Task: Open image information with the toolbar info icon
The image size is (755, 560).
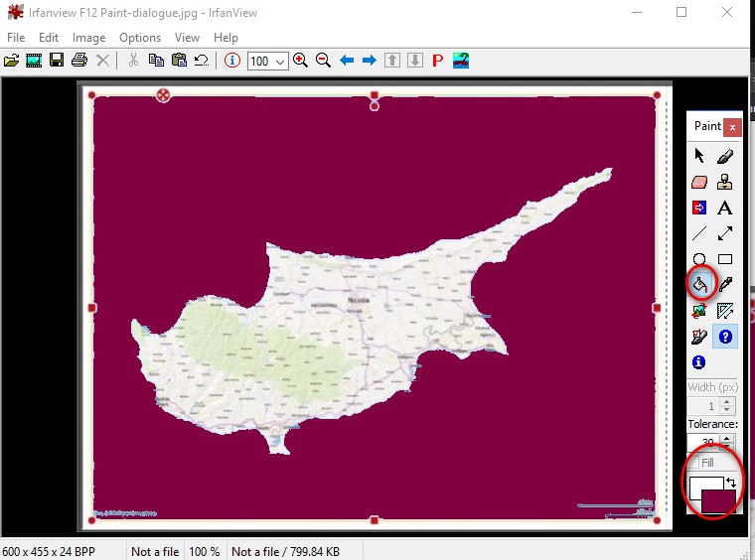Action: coord(232,61)
